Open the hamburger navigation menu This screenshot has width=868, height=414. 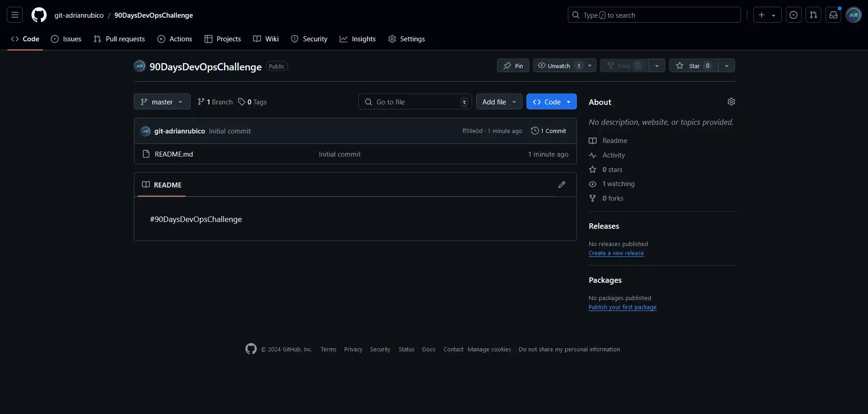pos(15,15)
